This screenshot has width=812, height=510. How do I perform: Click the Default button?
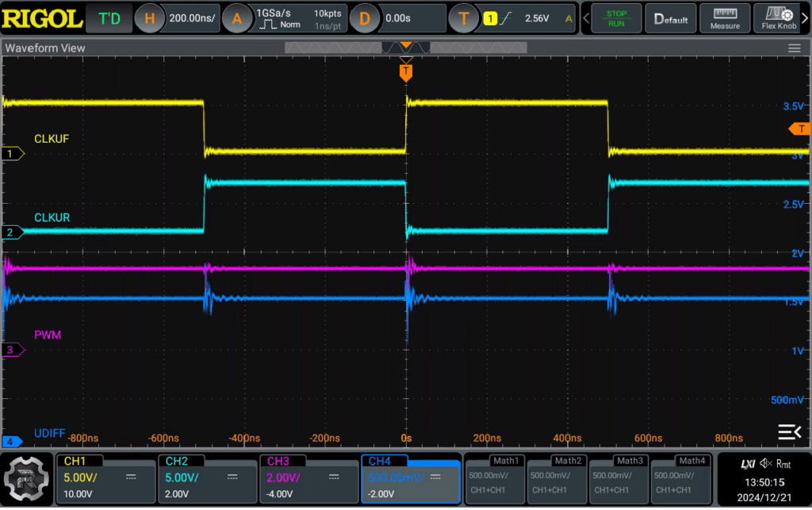[671, 18]
